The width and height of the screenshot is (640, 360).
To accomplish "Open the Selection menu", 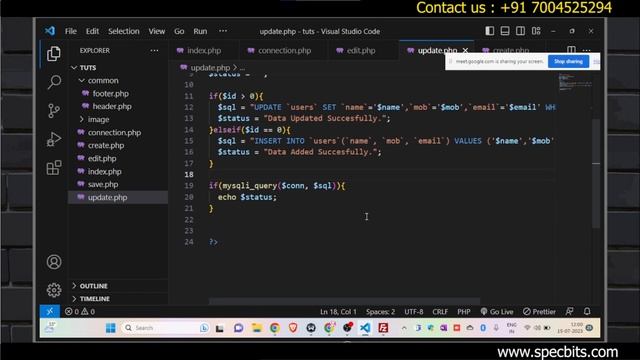I will pos(124,31).
